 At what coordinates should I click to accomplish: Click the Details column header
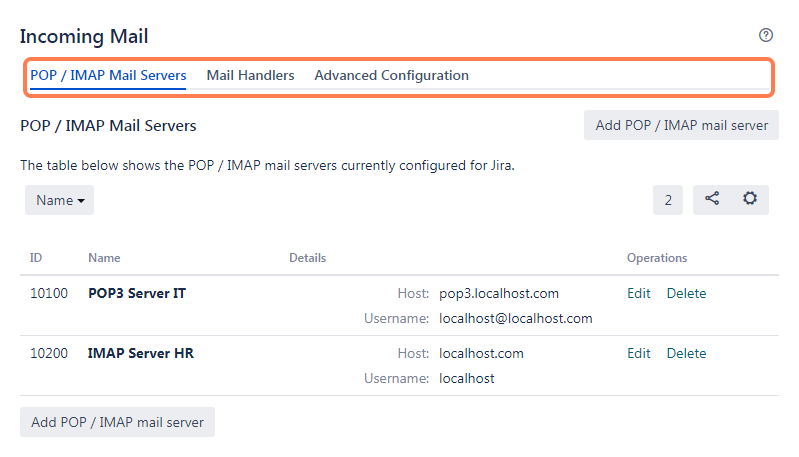coord(307,258)
